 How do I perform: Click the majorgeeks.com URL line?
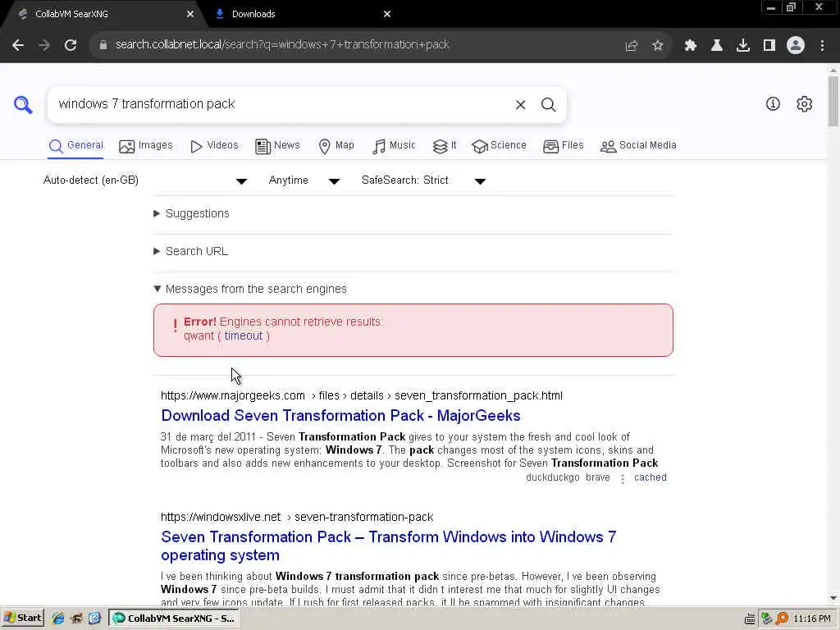pyautogui.click(x=362, y=396)
